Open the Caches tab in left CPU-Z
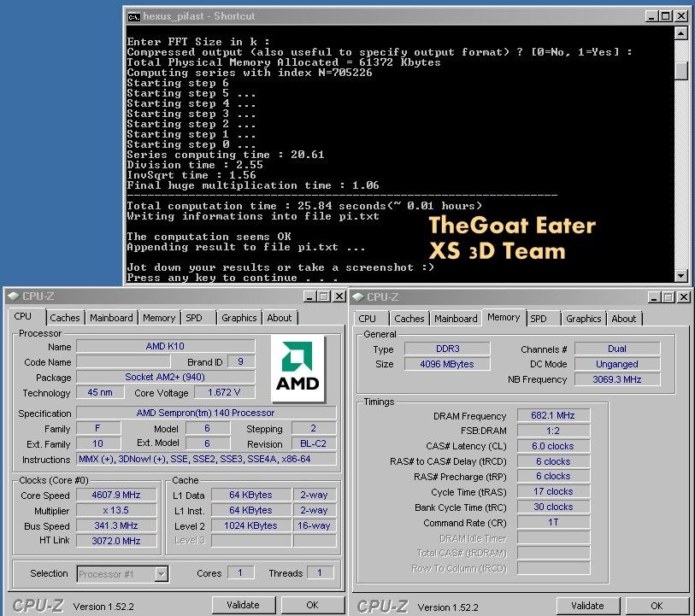Image resolution: width=695 pixels, height=616 pixels. [x=65, y=318]
